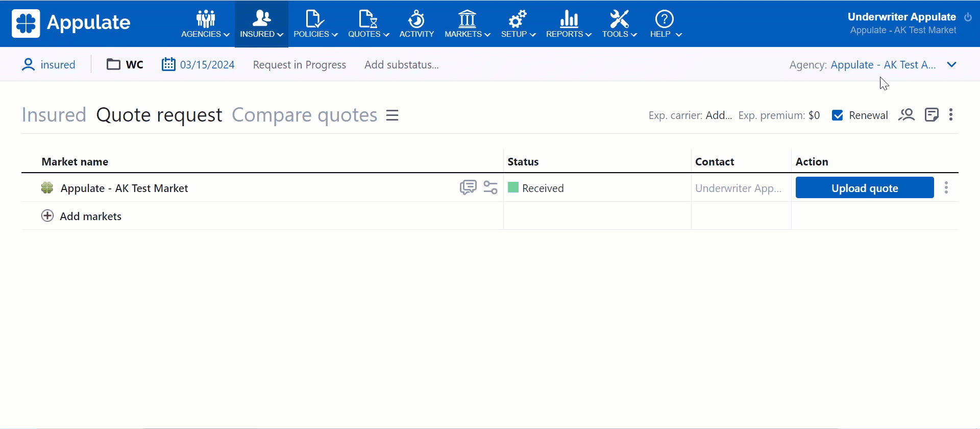The image size is (980, 429).
Task: Click the assigned users icon near Renewal
Action: [x=906, y=115]
